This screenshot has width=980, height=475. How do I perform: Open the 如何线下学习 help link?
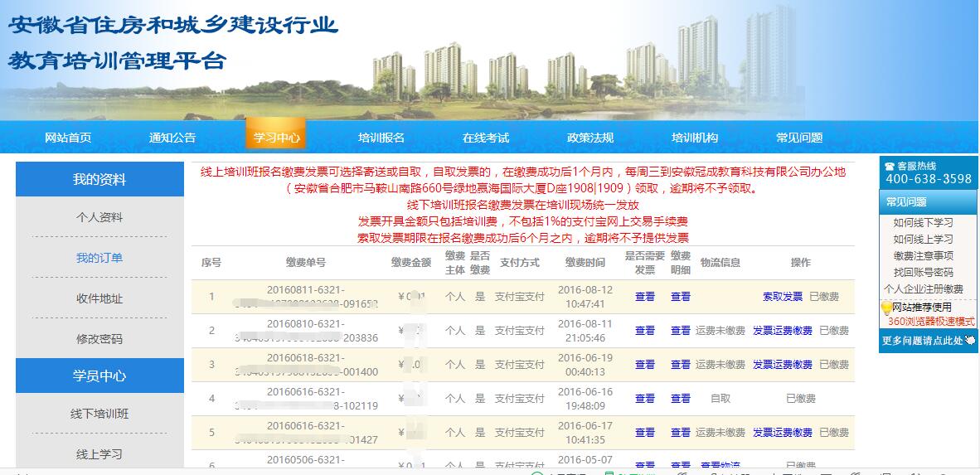click(923, 222)
